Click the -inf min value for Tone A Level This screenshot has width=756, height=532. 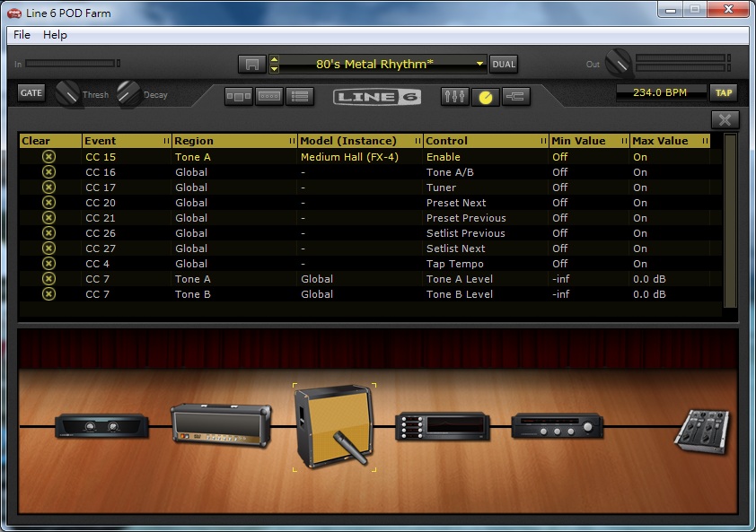coord(561,279)
